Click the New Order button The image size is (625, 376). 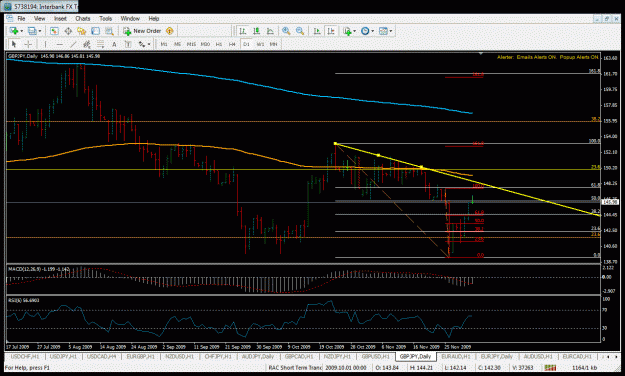point(142,31)
